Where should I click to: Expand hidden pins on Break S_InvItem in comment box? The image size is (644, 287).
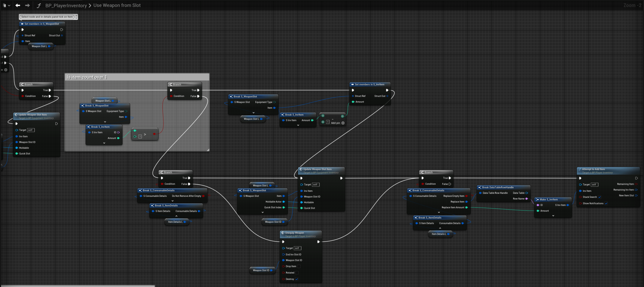click(x=104, y=143)
